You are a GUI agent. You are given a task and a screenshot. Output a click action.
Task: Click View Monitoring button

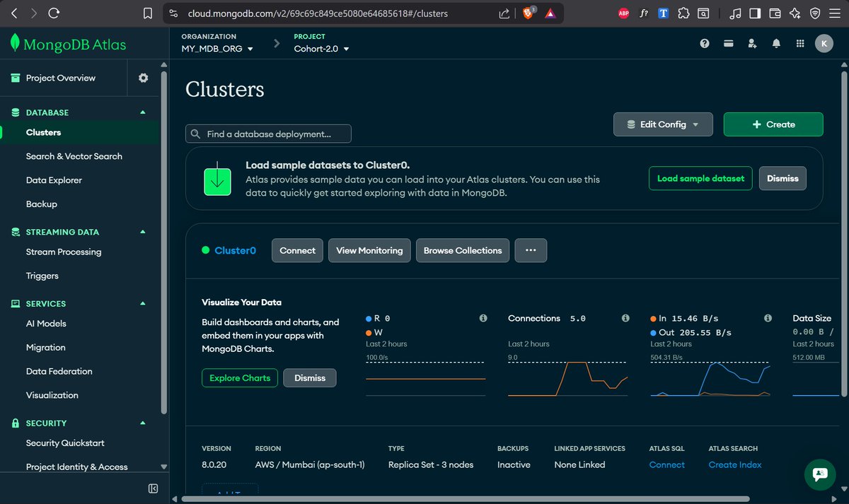(369, 250)
